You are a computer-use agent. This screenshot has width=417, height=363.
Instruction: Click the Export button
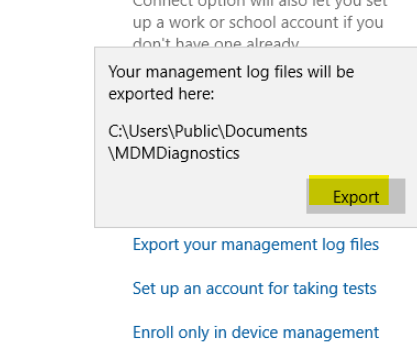(356, 196)
